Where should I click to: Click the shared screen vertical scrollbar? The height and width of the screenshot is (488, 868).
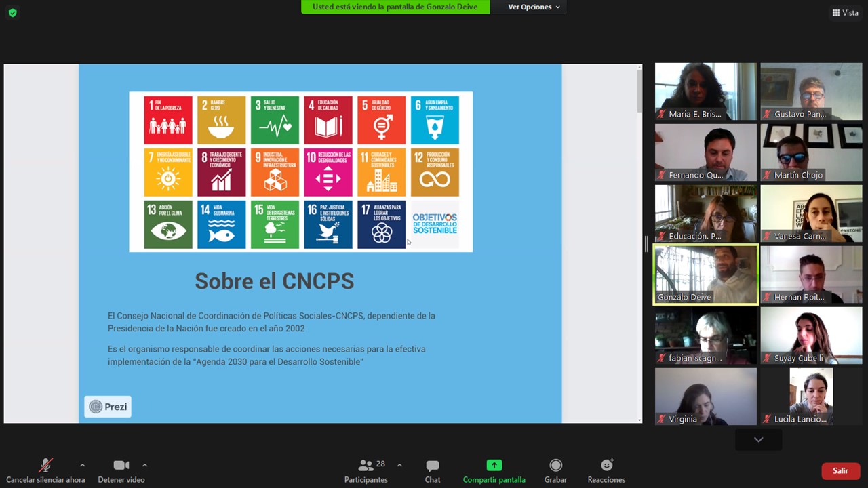638,91
